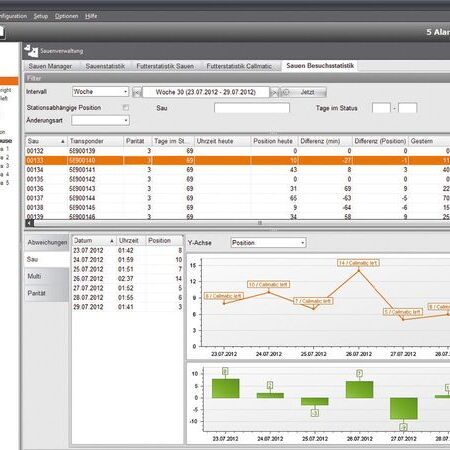Select the 29.07.2012 visit row
The height and width of the screenshot is (450, 450).
(128, 307)
